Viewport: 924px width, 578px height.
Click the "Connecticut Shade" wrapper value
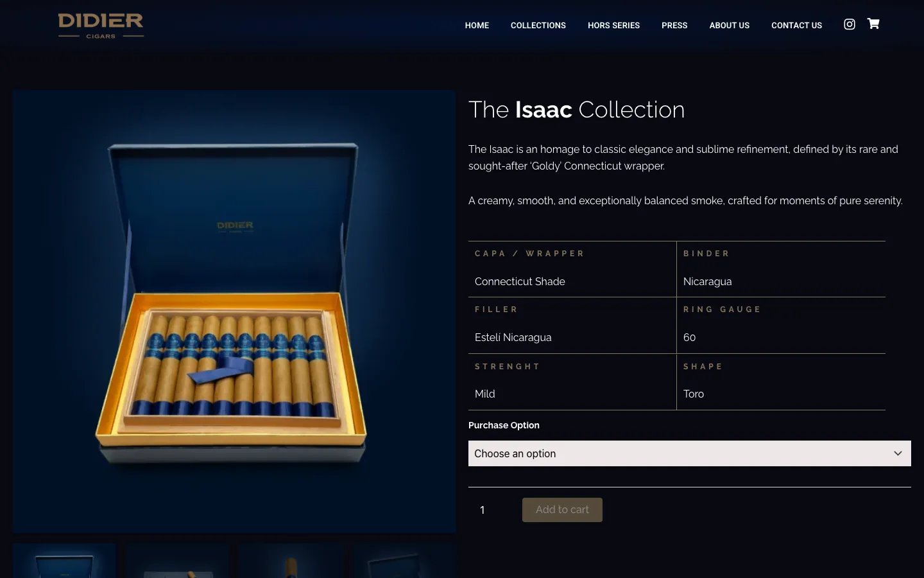(520, 281)
